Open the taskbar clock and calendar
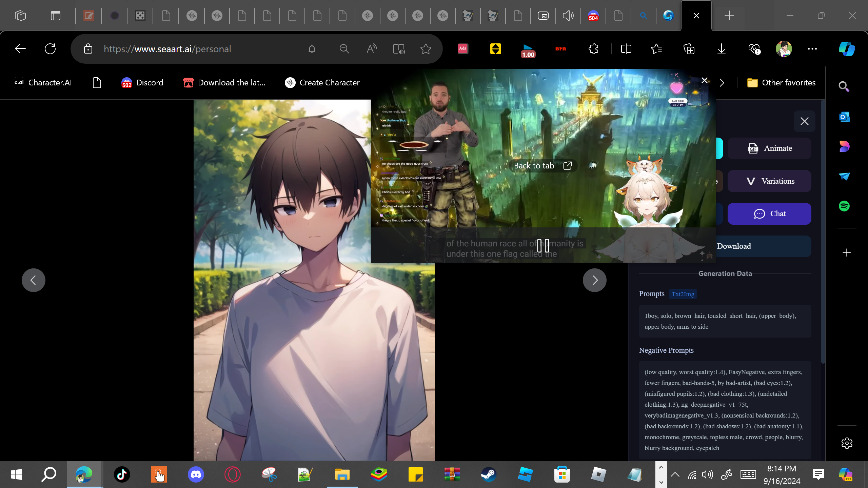The height and width of the screenshot is (488, 868). click(782, 474)
